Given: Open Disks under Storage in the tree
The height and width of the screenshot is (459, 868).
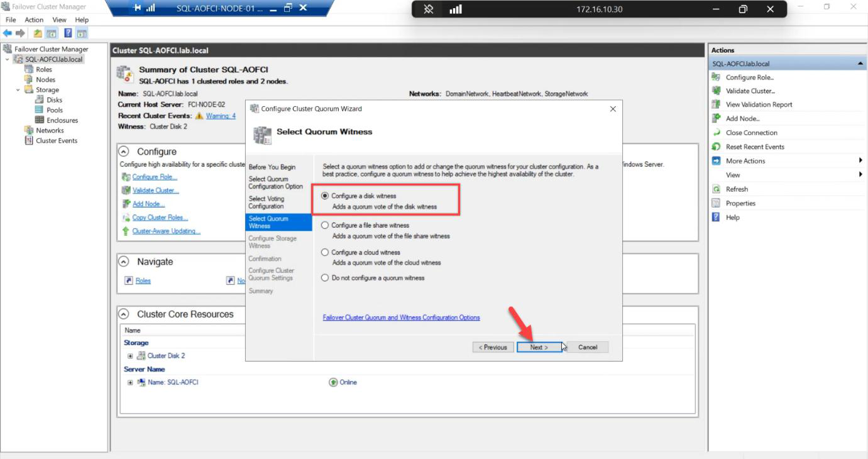Looking at the screenshot, I should [x=55, y=100].
